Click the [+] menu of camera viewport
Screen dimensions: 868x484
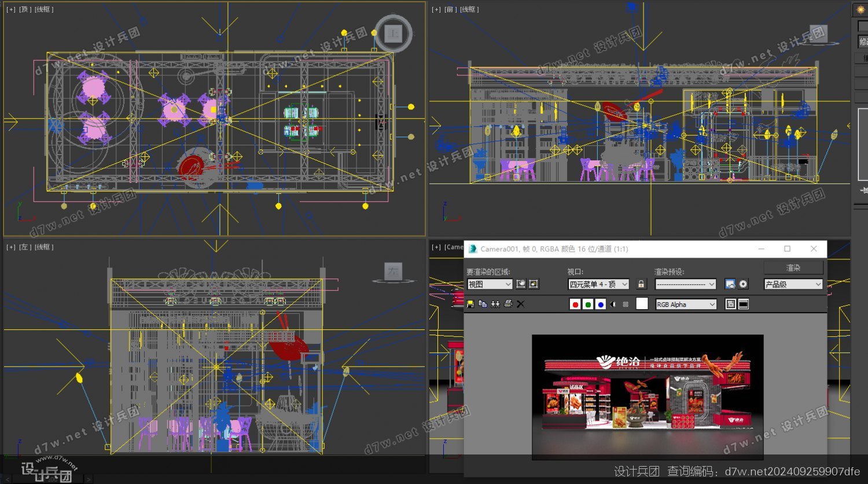(436, 247)
